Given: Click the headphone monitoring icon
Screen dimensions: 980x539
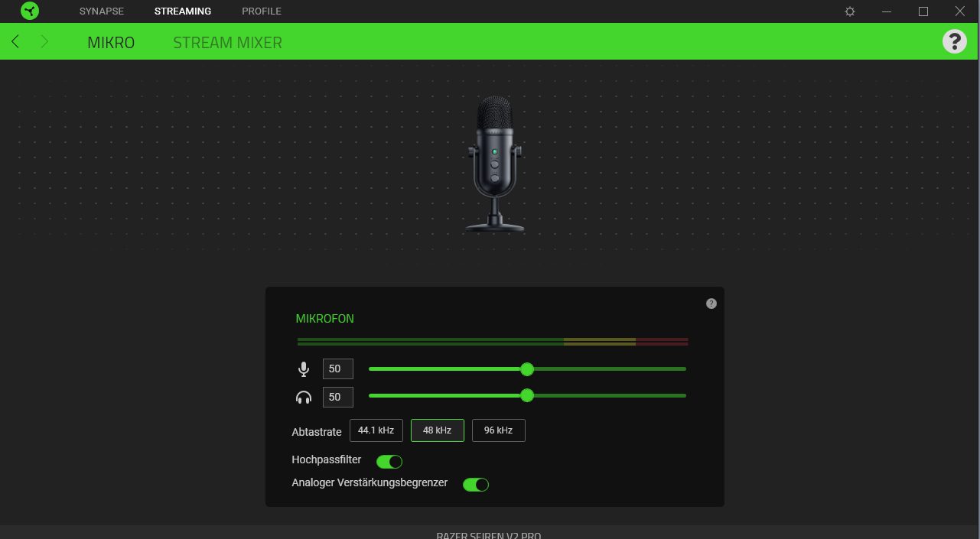Looking at the screenshot, I should point(304,398).
